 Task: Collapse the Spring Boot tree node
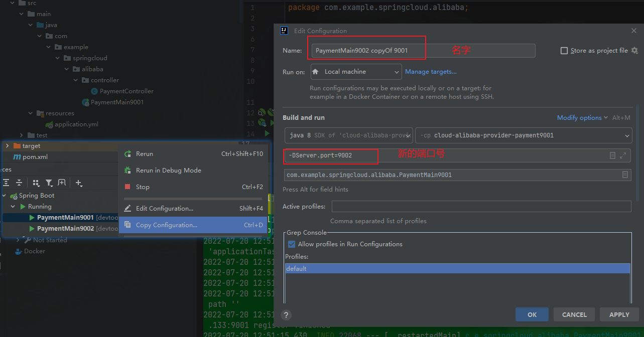click(x=5, y=196)
